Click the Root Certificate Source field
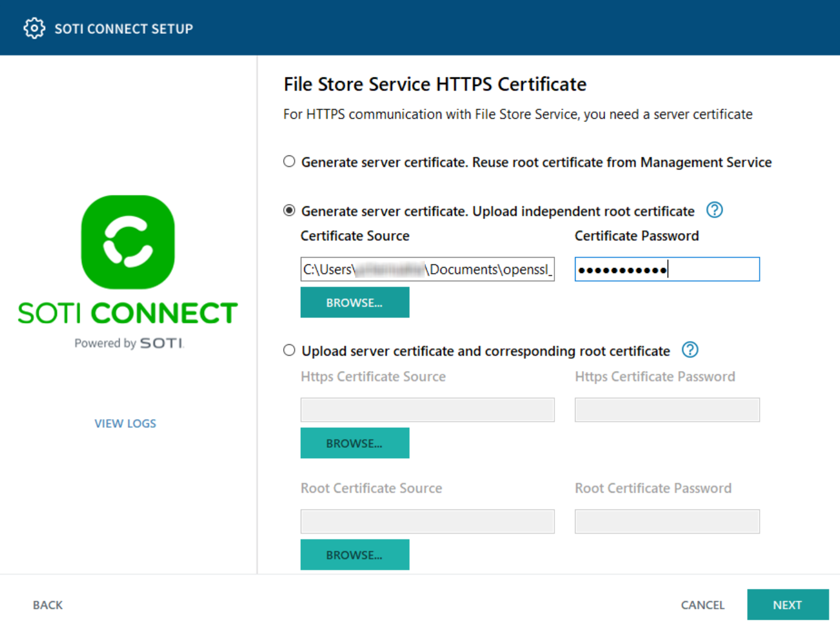Image resolution: width=840 pixels, height=630 pixels. [x=427, y=521]
